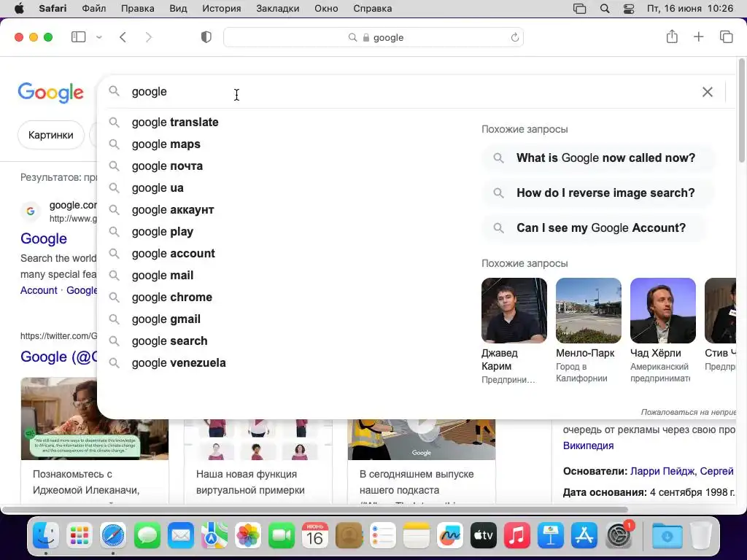Click the Картинки filter chip
Screen dimensions: 747x560
click(51, 135)
